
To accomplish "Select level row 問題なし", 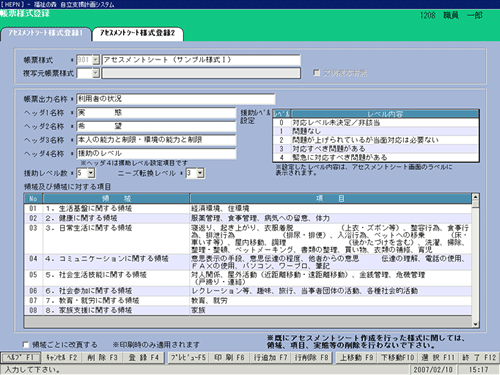I will click(376, 131).
